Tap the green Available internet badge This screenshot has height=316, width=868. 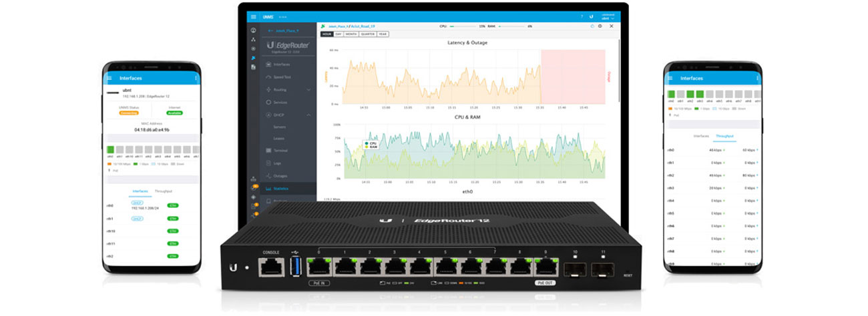(x=174, y=113)
